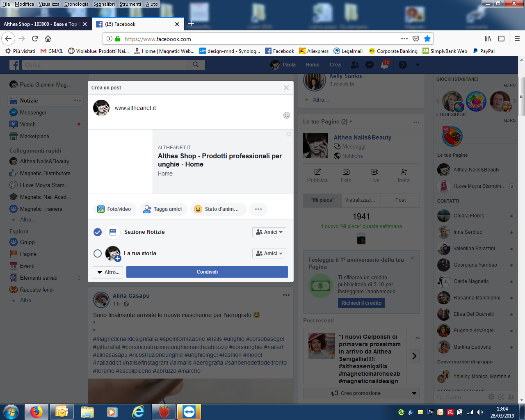The height and width of the screenshot is (420, 525).
Task: Click the Stato d'anim... button
Action: 218,209
